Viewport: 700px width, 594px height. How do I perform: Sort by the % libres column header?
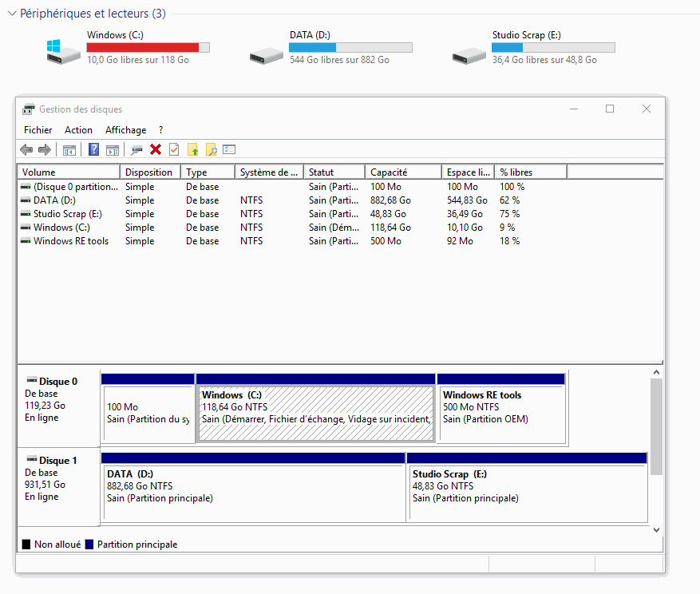(x=531, y=172)
